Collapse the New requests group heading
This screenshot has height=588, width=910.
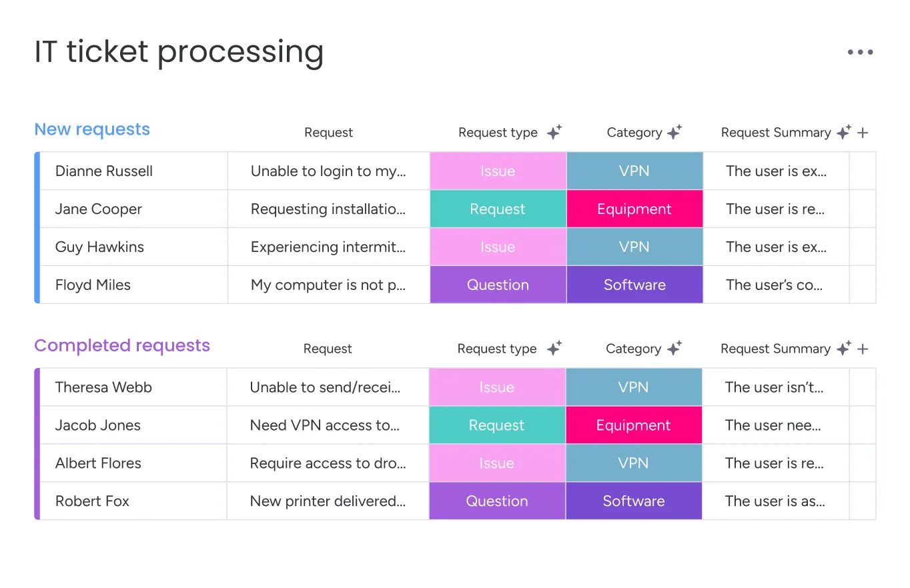coord(92,129)
